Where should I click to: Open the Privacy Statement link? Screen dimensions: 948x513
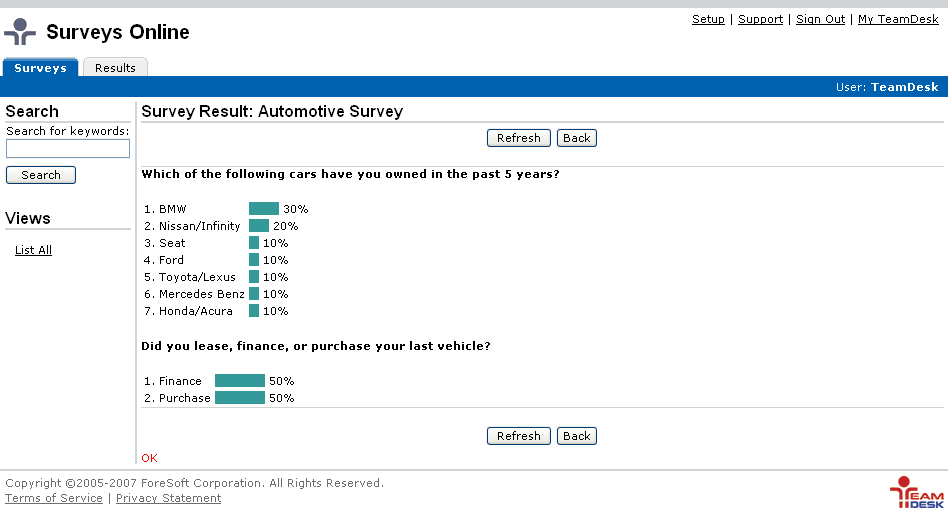pyautogui.click(x=168, y=498)
